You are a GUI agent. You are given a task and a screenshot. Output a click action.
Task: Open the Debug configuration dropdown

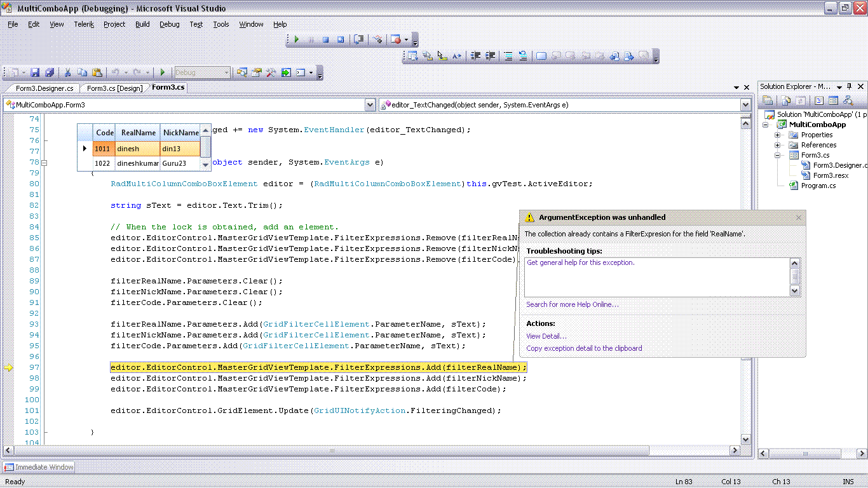point(226,72)
